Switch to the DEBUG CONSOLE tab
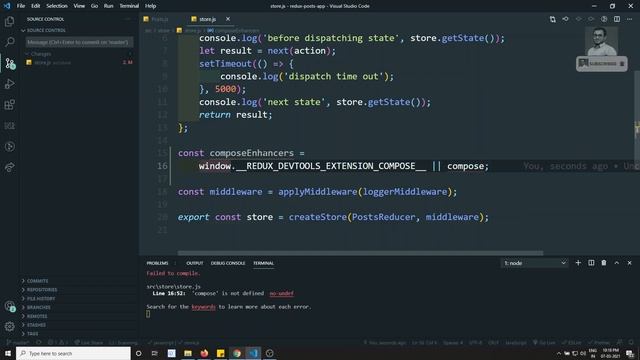Viewport: 640px width, 360px height. coord(228,263)
